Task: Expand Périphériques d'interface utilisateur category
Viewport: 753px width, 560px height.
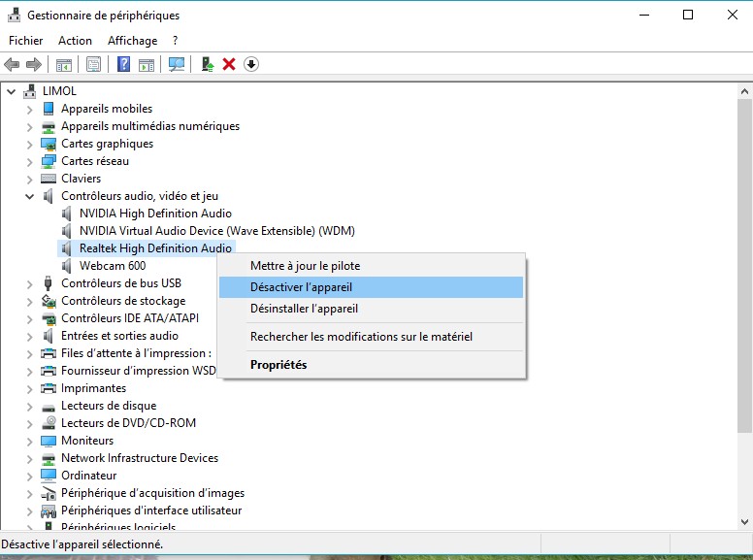Action: (30, 511)
